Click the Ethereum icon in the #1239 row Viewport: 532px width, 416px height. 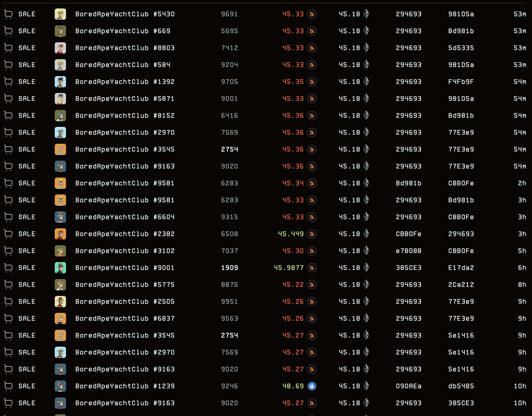tap(366, 386)
